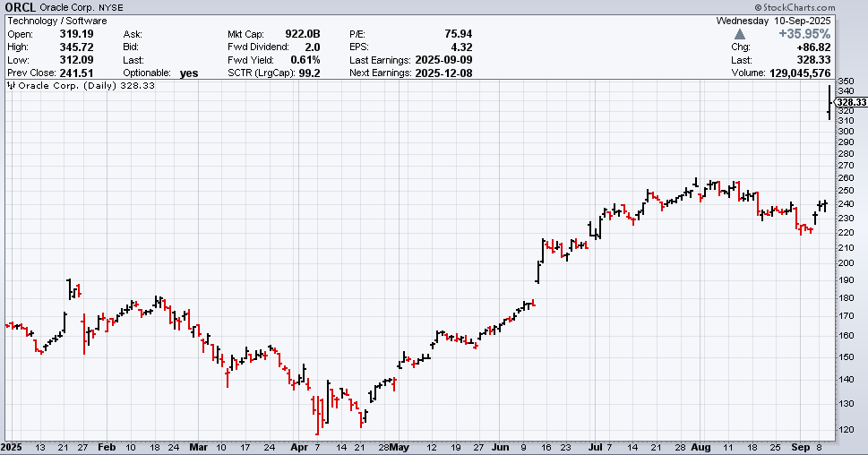The width and height of the screenshot is (868, 455).
Task: Click the Apr month label on time axis
Action: click(x=296, y=446)
